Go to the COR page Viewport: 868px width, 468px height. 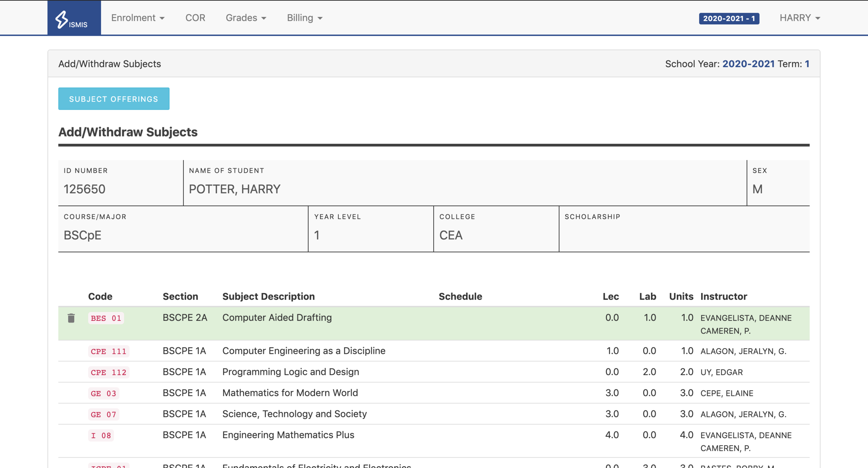tap(195, 18)
